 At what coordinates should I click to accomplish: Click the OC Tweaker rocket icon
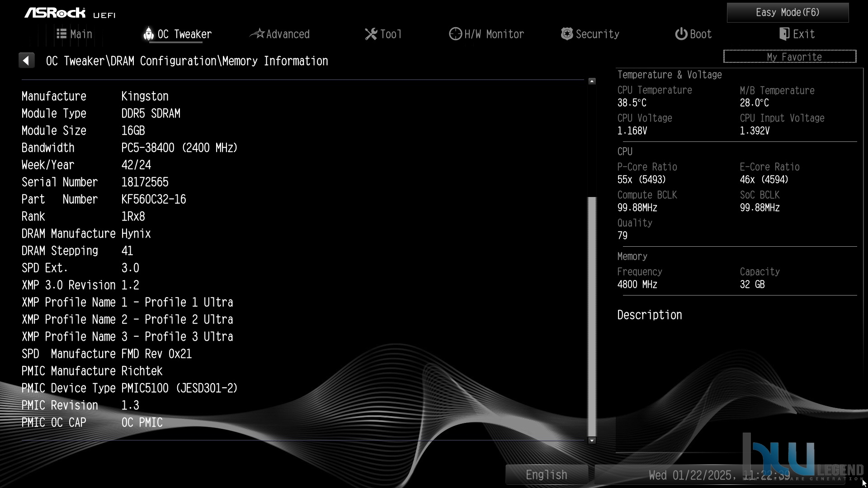tap(148, 34)
